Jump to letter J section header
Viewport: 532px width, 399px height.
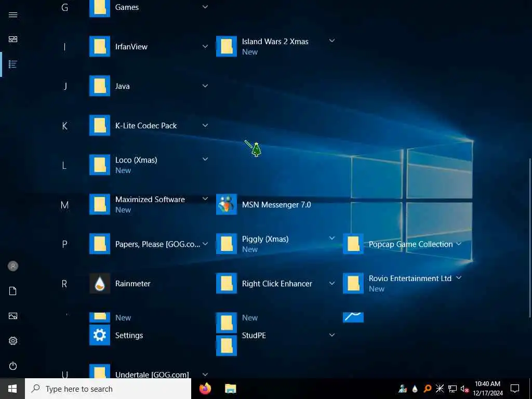point(65,86)
